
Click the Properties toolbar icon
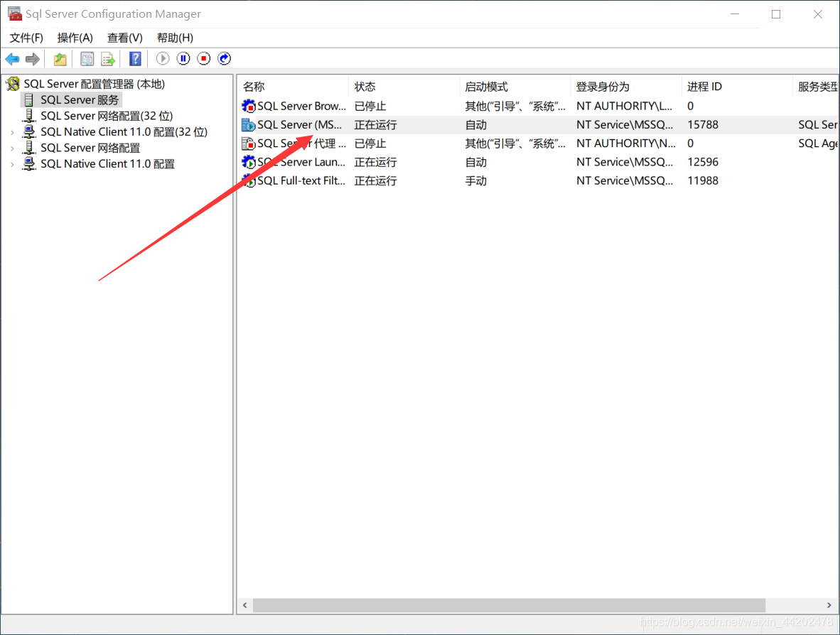87,59
